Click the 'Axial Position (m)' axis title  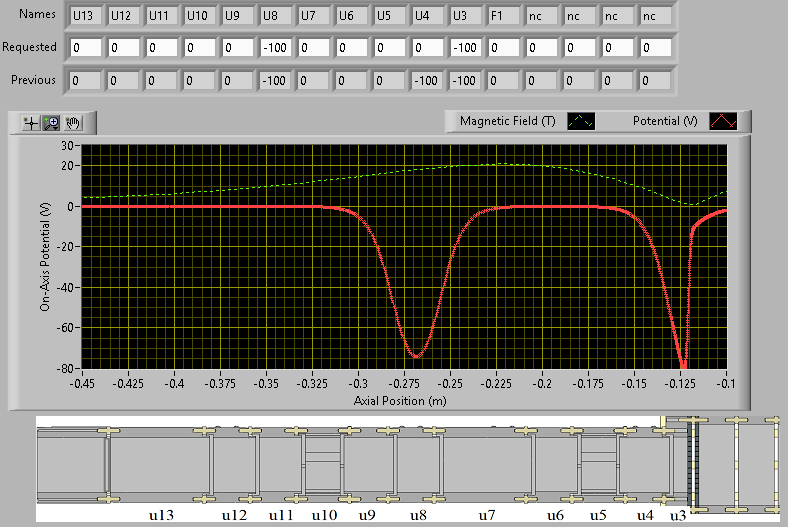pyautogui.click(x=400, y=401)
